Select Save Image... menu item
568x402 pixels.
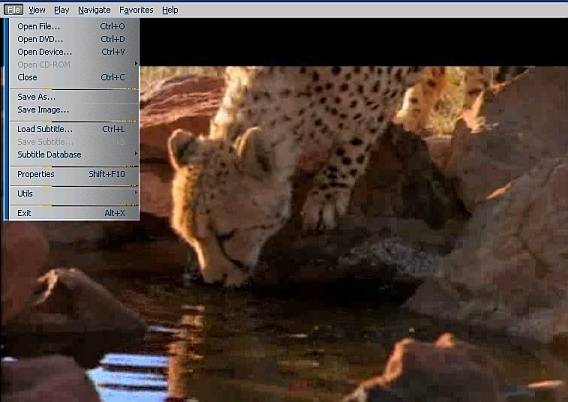(x=74, y=110)
